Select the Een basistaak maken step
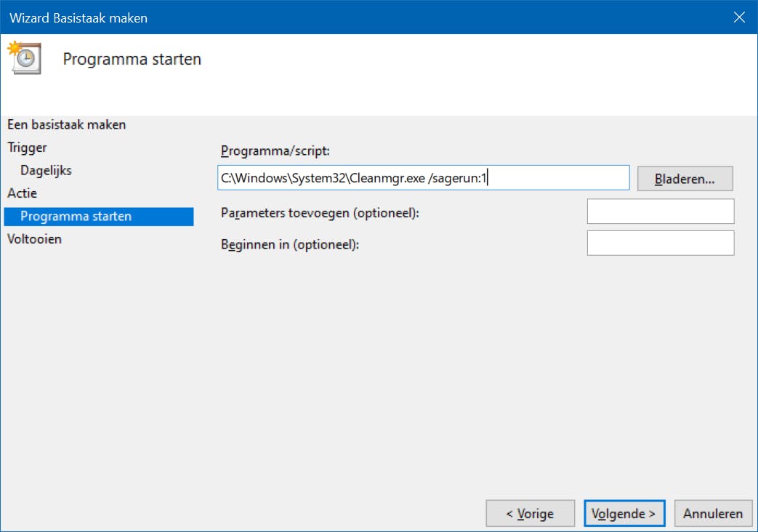Image resolution: width=758 pixels, height=532 pixels. pos(67,125)
